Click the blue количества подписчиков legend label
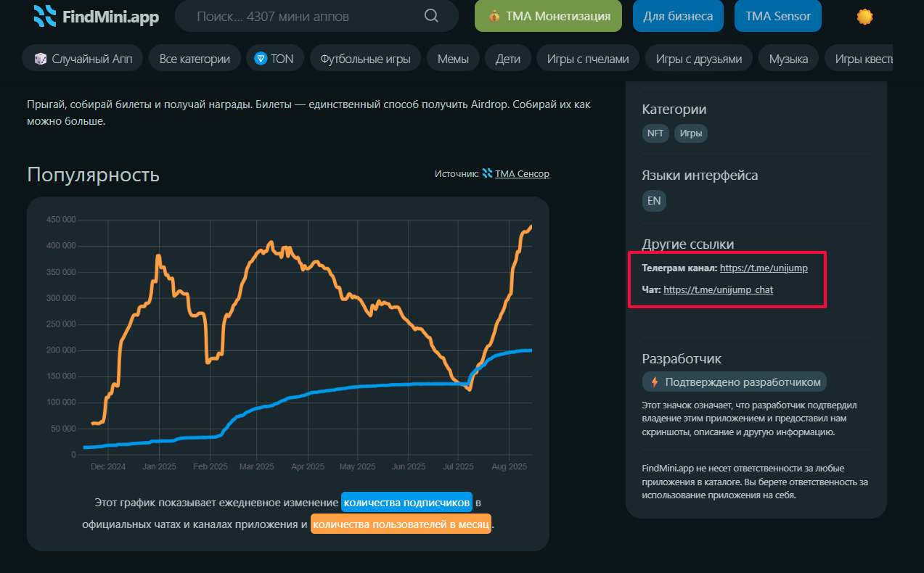 [407, 503]
